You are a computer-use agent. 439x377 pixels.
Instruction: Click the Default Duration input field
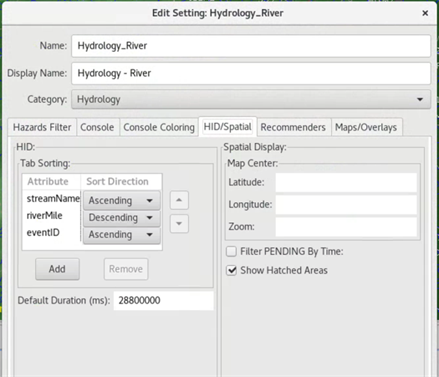163,300
